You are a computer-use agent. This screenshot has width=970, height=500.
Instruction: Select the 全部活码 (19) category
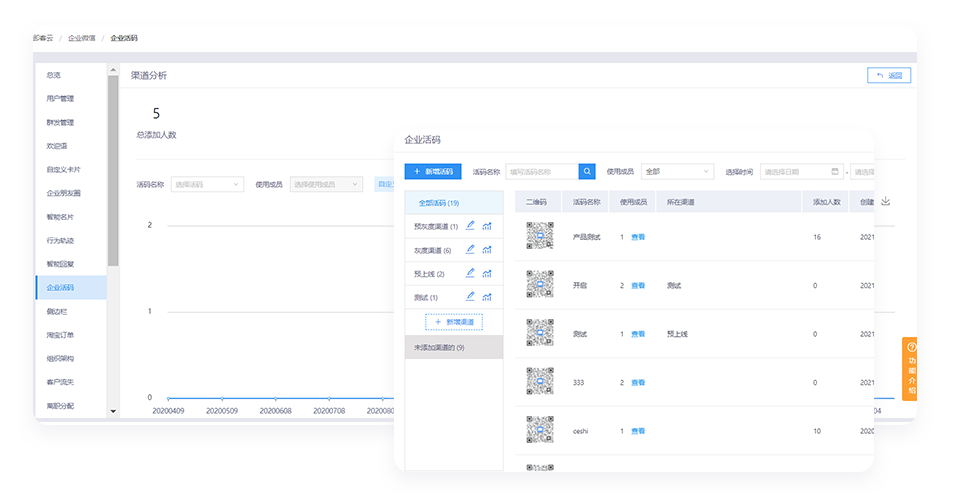click(x=439, y=203)
